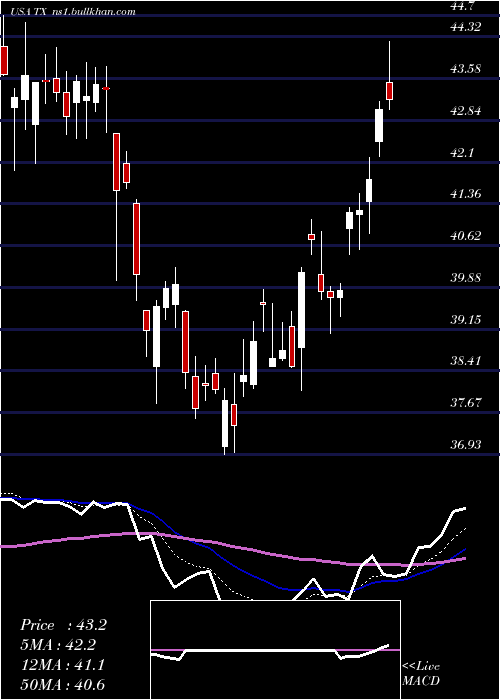The image size is (500, 700).
Task: Click the 41.36 price axis label
Action: coord(467,194)
